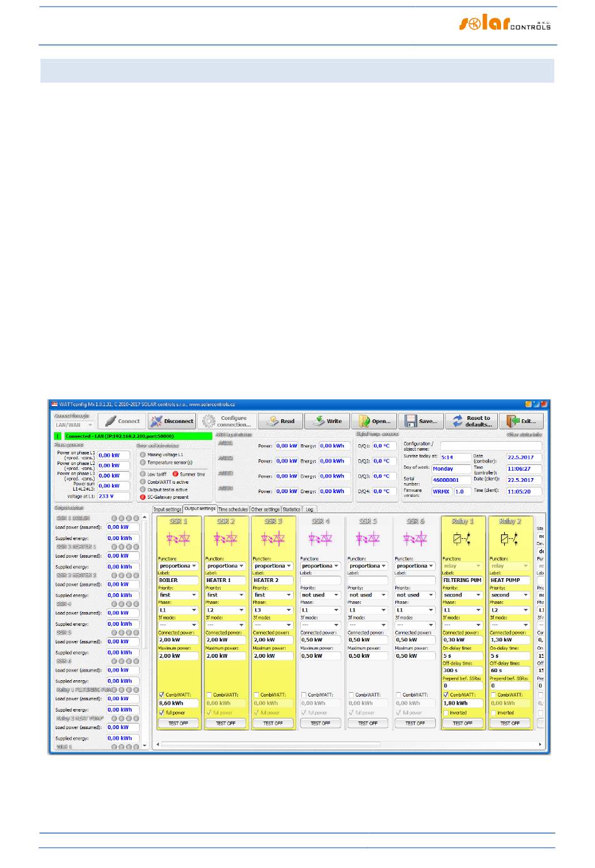Open SSR 4 Priority dropdown

320,595
